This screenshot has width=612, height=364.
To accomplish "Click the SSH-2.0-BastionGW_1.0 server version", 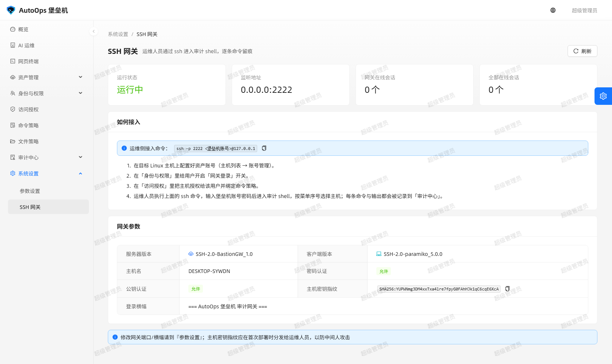I will coord(224,254).
